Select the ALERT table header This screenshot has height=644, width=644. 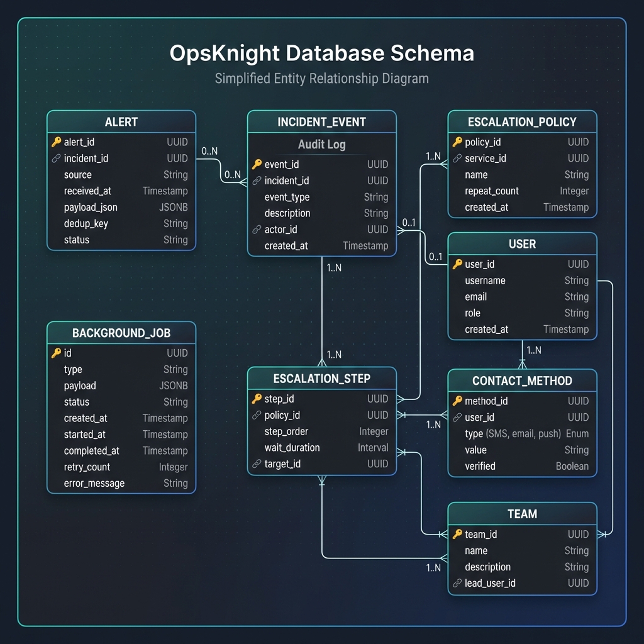(121, 121)
